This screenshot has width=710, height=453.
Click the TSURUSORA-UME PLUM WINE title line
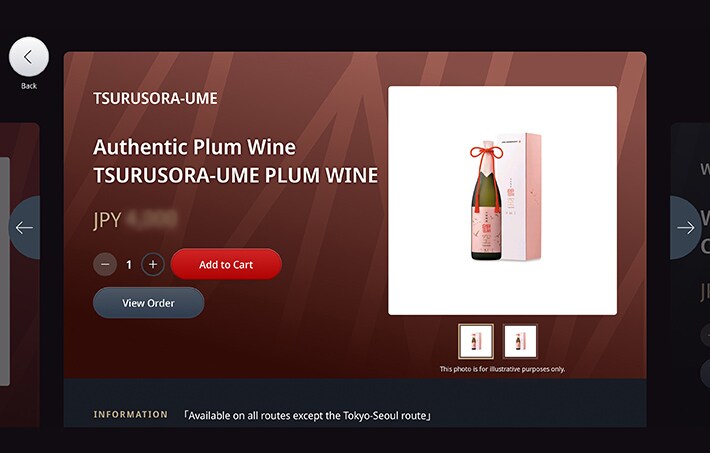tap(235, 176)
